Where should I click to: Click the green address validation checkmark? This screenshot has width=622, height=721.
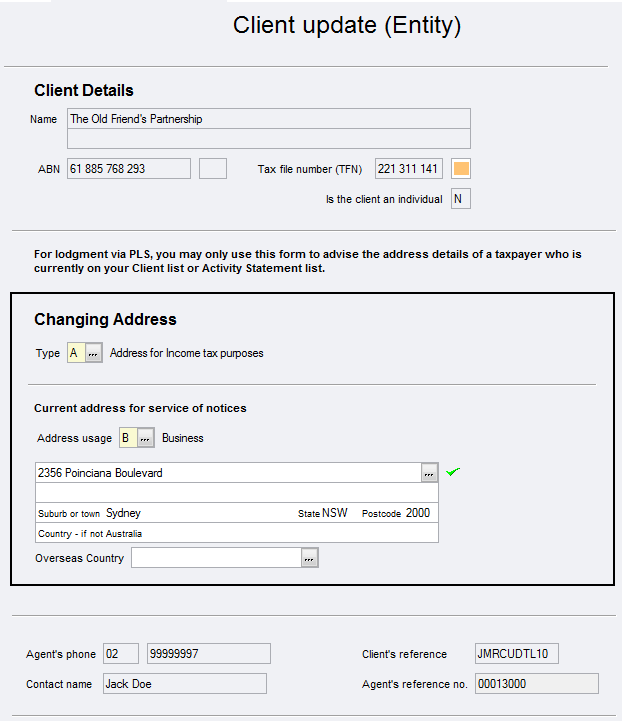pyautogui.click(x=453, y=472)
